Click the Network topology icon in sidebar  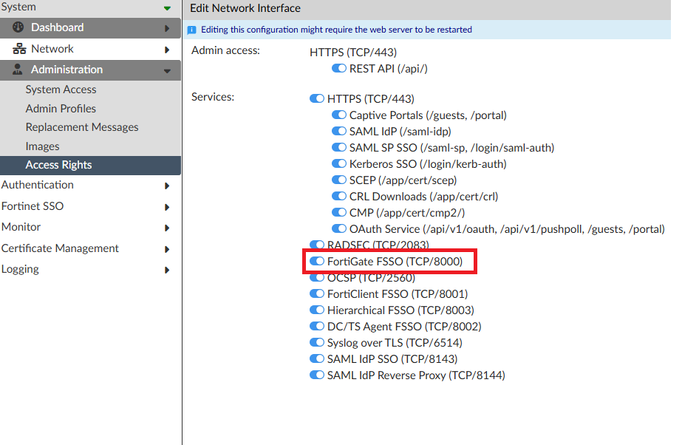[19, 48]
